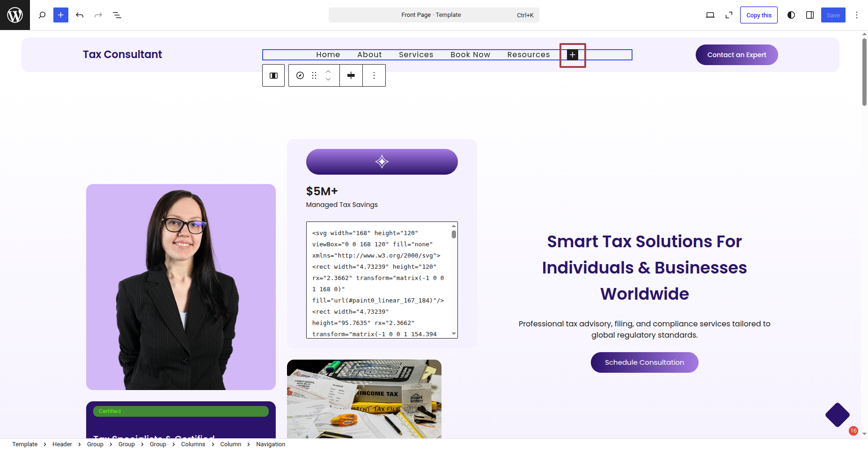The height and width of the screenshot is (450, 868).
Task: Select Services in the navigation menu
Action: [x=416, y=55]
